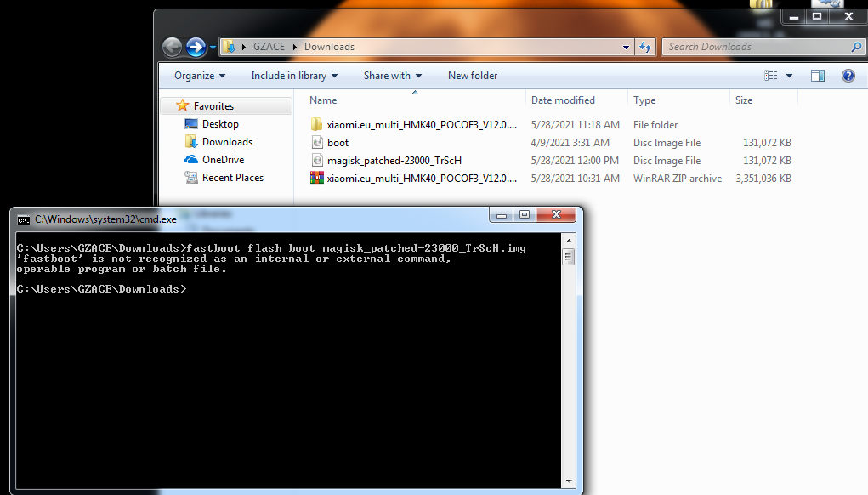The height and width of the screenshot is (495, 868).
Task: Click the cmd.exe title bar icon
Action: click(x=24, y=219)
